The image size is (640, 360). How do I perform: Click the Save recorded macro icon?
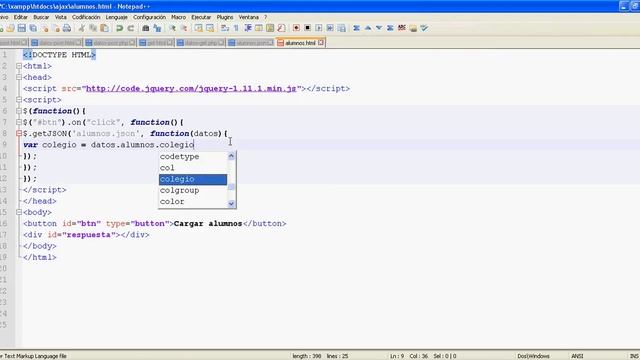(x=342, y=28)
